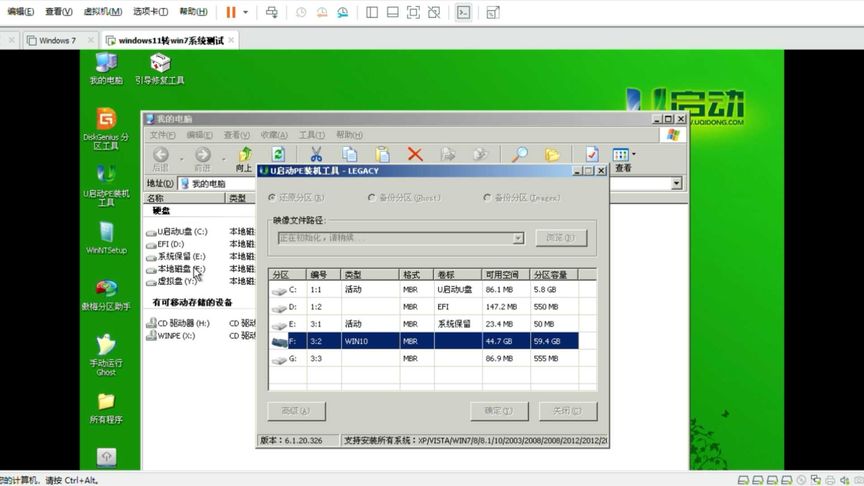The height and width of the screenshot is (486, 864).
Task: Open 我的电脑 desktop icon
Action: point(106,69)
